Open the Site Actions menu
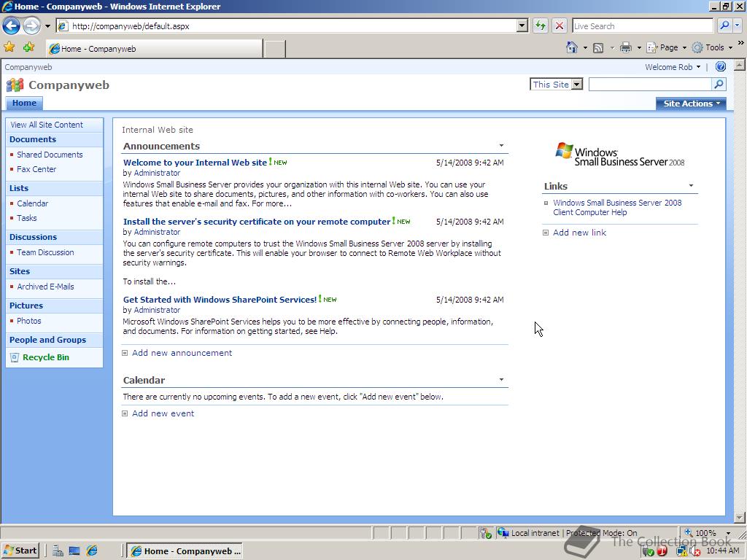Viewport: 747px width, 560px height. coord(691,104)
